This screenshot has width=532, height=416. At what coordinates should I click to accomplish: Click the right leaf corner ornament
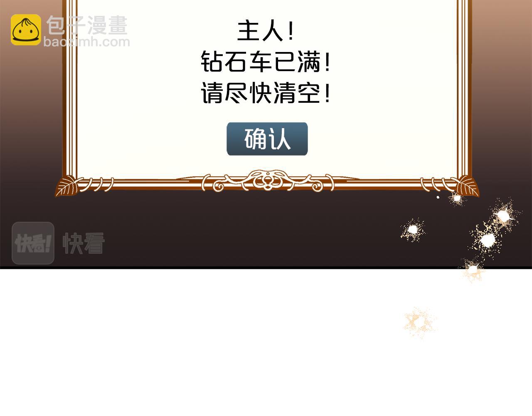click(468, 186)
